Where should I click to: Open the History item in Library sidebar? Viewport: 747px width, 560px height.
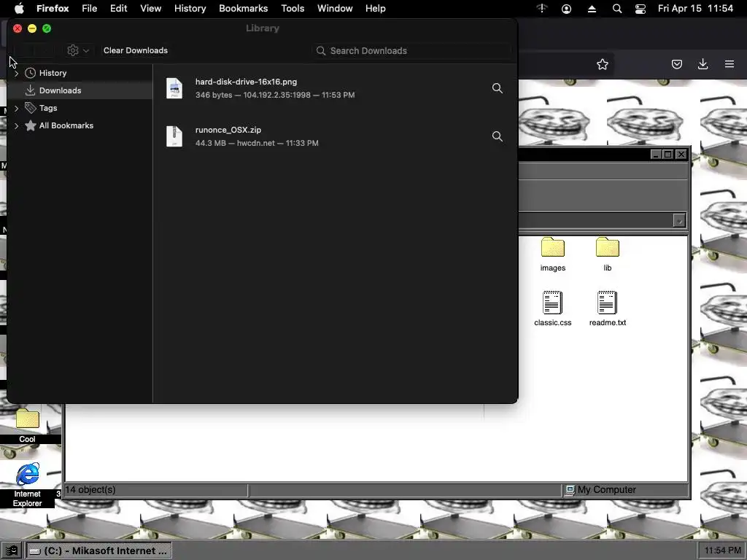[53, 73]
